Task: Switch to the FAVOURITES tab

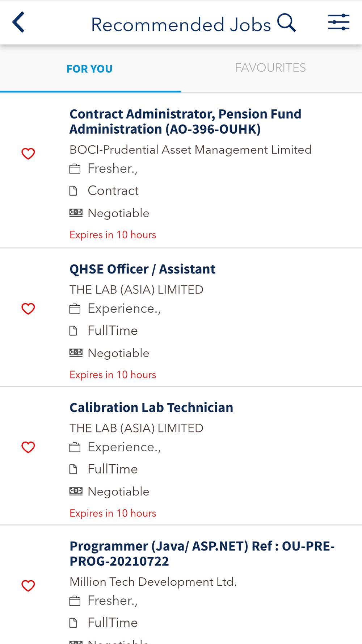Action: (270, 68)
